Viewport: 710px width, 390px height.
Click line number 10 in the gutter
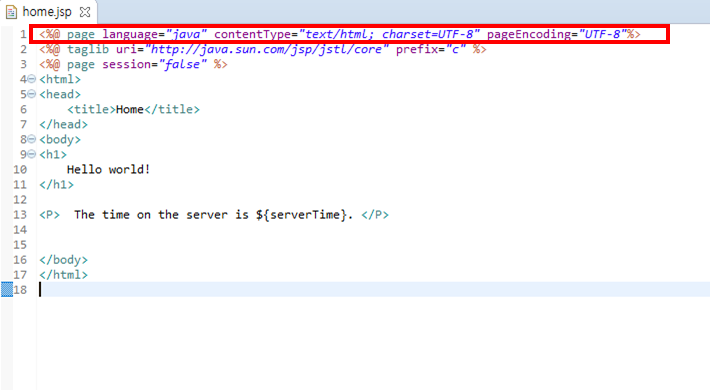[20, 170]
